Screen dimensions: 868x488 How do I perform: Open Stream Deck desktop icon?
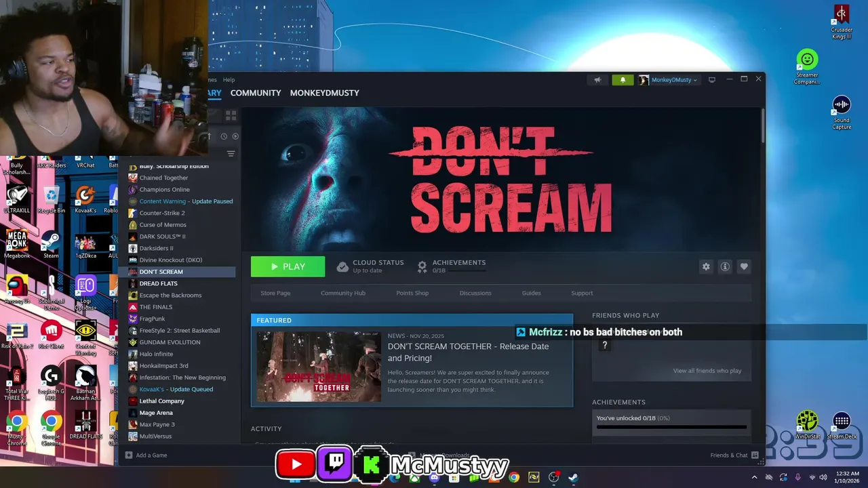(x=842, y=426)
